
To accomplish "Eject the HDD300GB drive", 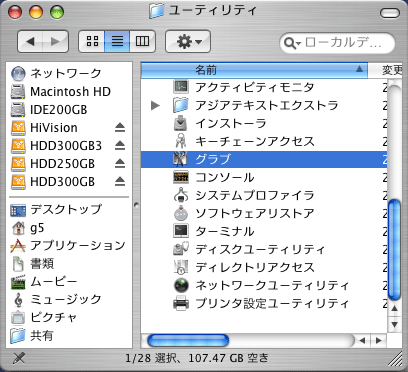I will pyautogui.click(x=120, y=182).
